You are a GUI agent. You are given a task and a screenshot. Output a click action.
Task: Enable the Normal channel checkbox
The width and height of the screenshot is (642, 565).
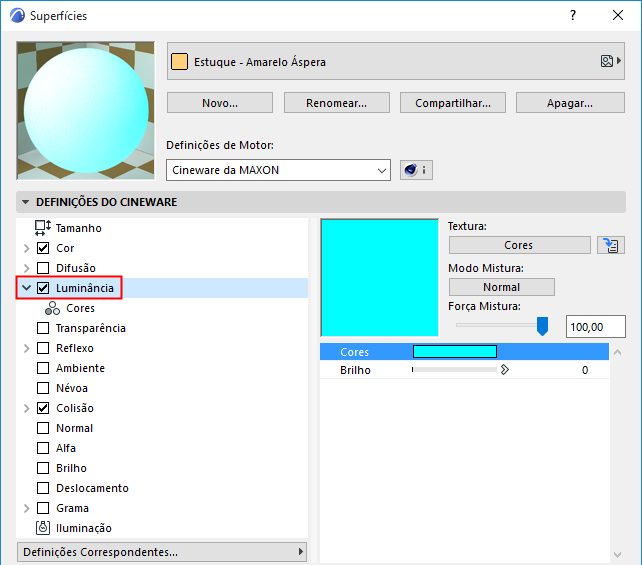coord(43,428)
